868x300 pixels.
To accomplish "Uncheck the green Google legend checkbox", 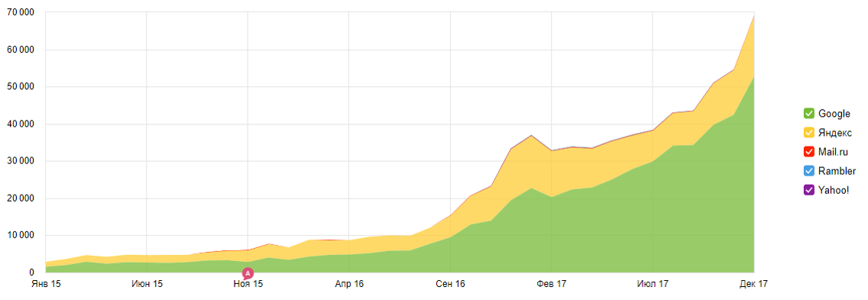I will [x=808, y=114].
